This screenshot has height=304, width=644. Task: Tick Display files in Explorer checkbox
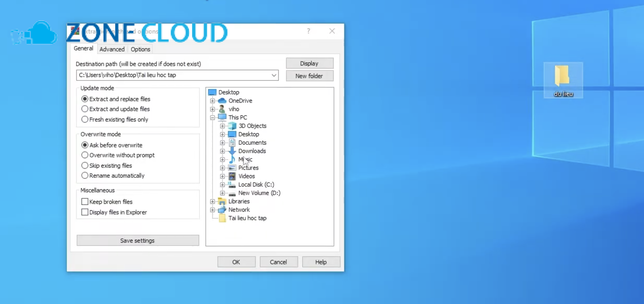[85, 212]
